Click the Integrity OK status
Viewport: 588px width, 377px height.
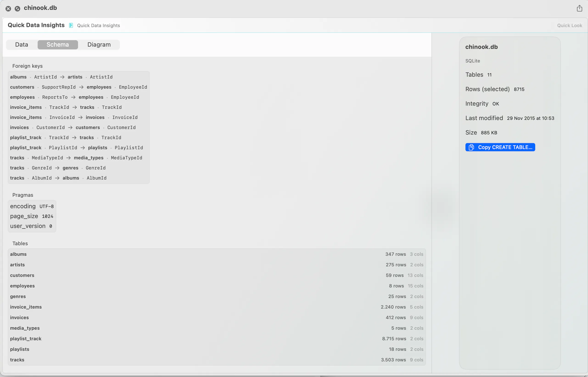point(482,103)
